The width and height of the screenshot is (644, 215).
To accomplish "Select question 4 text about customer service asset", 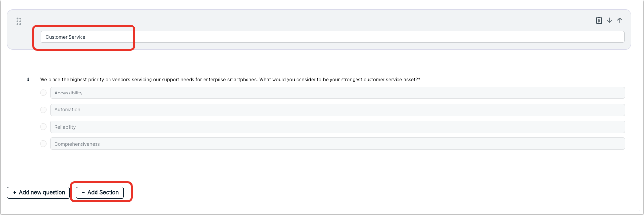I will coord(230,79).
